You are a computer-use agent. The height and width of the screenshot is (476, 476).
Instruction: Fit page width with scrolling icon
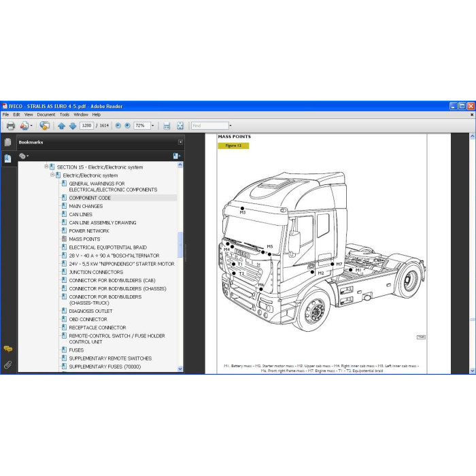coord(167,126)
